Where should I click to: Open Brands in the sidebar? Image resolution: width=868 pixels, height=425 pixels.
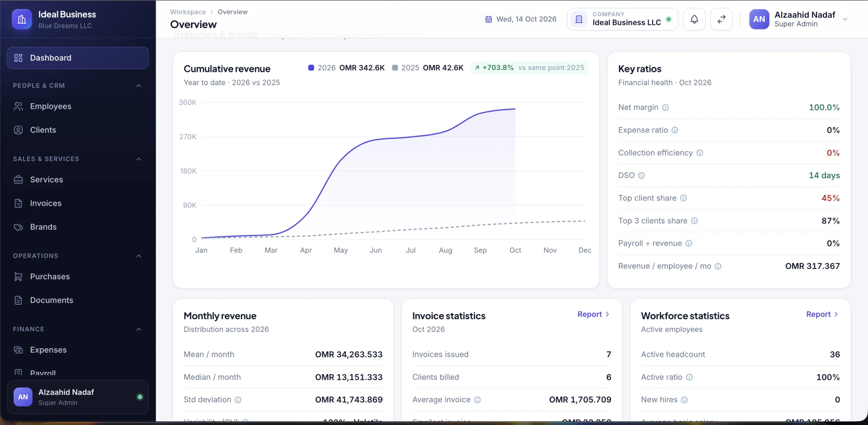[78, 227]
